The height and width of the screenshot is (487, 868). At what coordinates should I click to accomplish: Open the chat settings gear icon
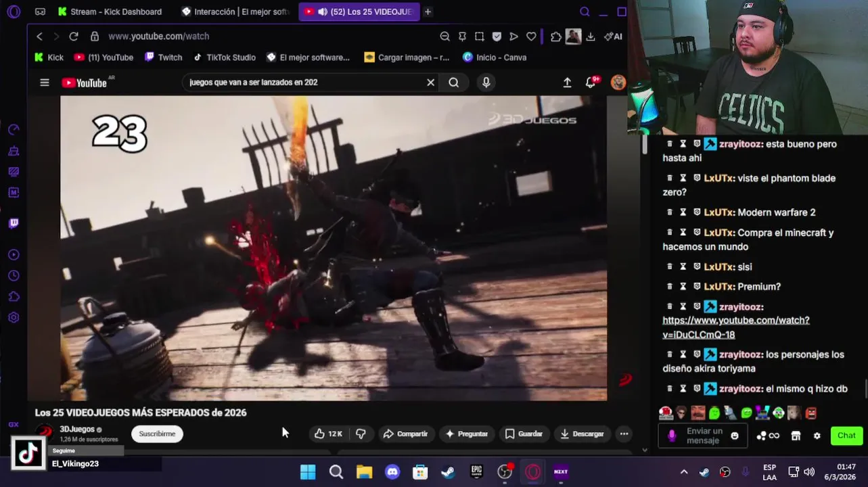pos(817,436)
